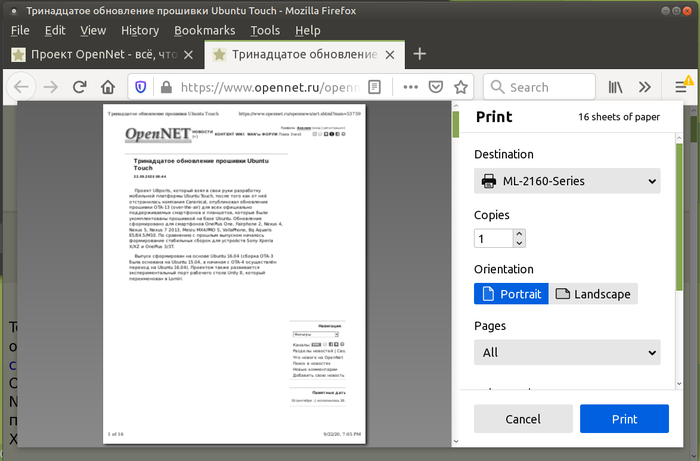Click the print preview page thumbnail

234,274
